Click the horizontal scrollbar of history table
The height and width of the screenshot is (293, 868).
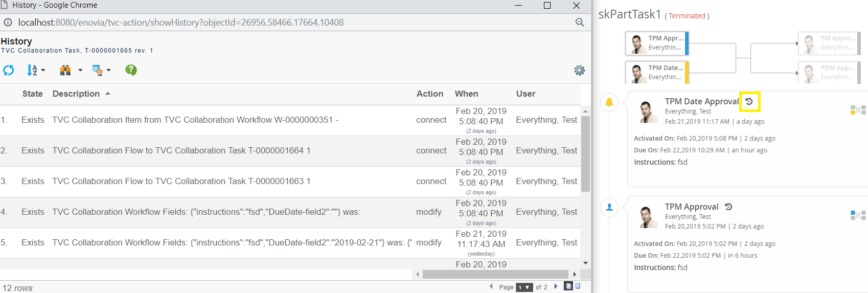click(x=495, y=275)
